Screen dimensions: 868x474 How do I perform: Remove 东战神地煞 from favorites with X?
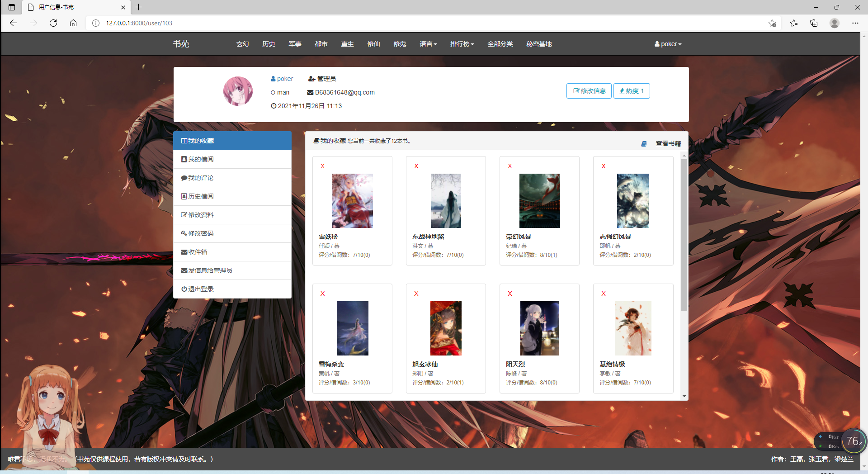pos(416,166)
